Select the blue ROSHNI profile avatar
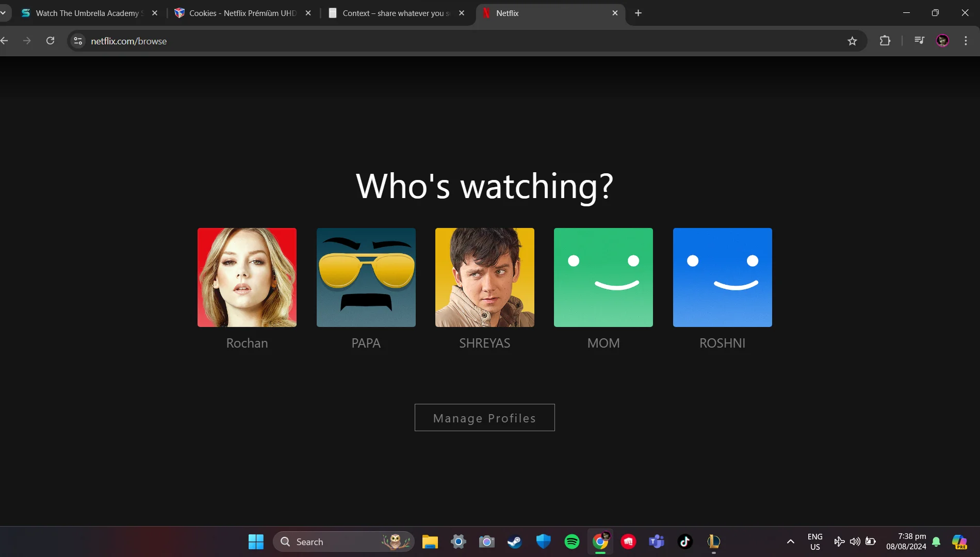980x557 pixels. pyautogui.click(x=723, y=277)
